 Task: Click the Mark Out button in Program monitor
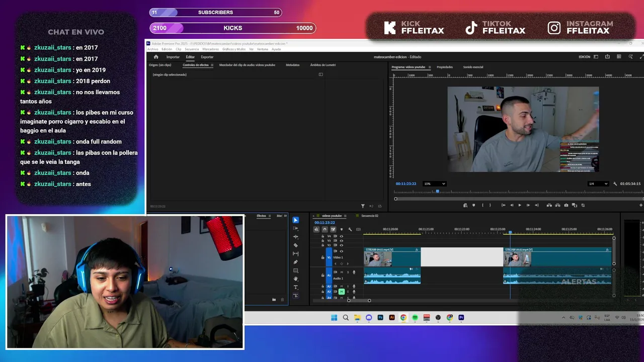pyautogui.click(x=490, y=205)
